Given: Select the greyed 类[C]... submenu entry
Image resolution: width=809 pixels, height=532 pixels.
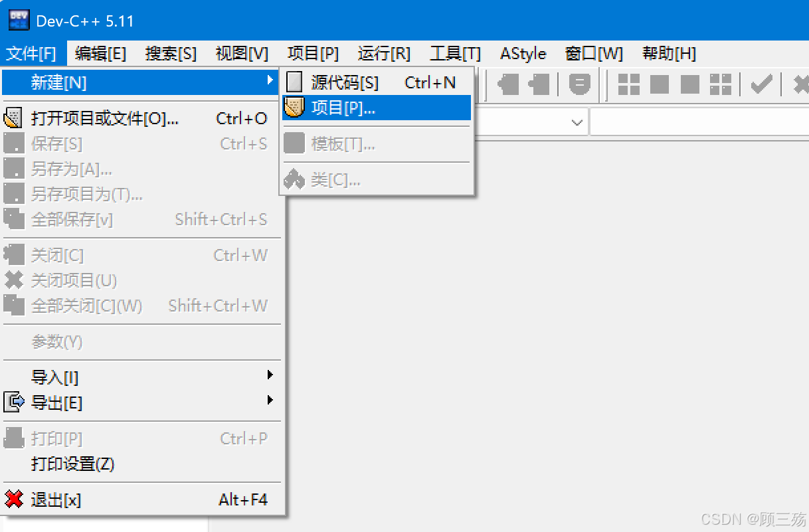Looking at the screenshot, I should pos(377,179).
